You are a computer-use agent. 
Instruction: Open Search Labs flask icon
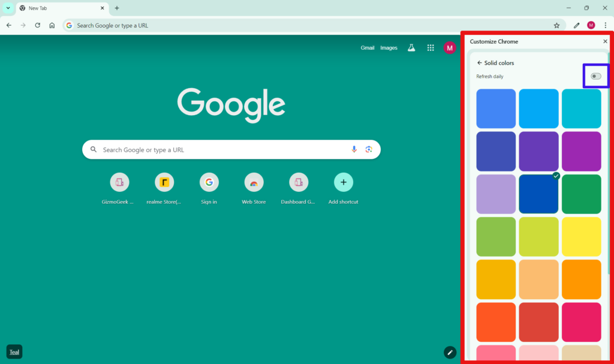(x=411, y=48)
